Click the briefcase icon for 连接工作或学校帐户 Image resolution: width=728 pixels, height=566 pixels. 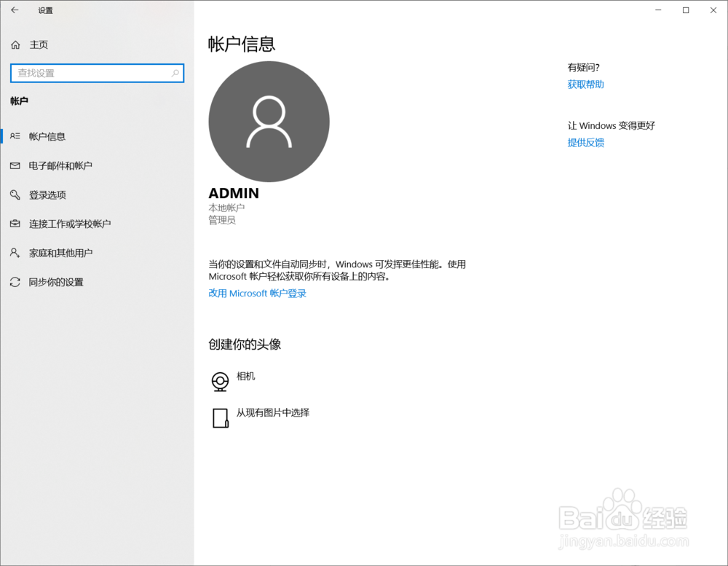click(x=15, y=224)
